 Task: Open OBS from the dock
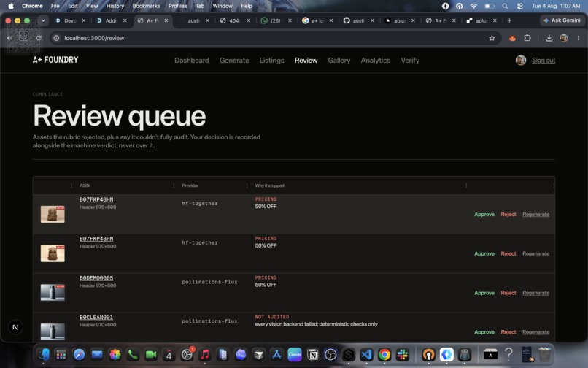330,354
